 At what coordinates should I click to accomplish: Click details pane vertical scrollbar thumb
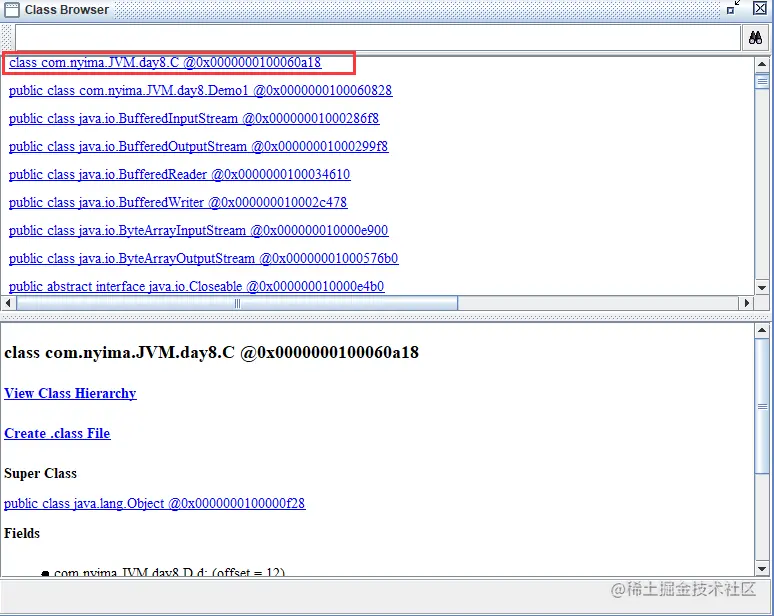[762, 406]
